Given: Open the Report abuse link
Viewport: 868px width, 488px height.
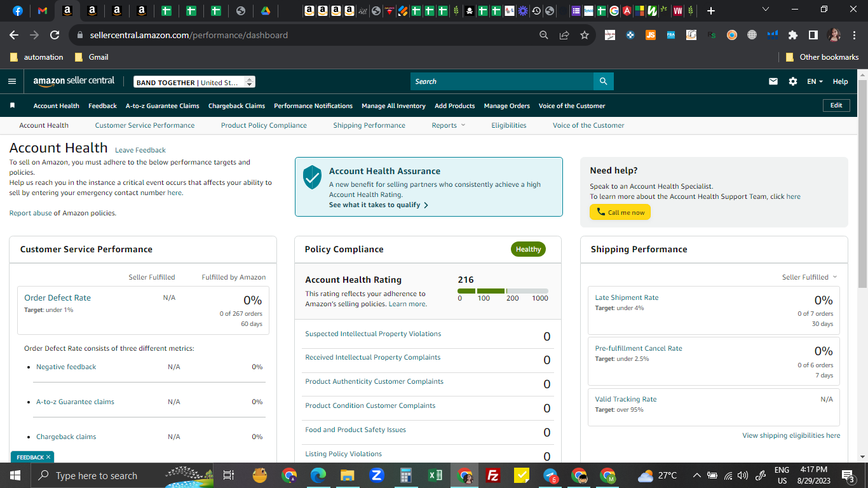Looking at the screenshot, I should 31,213.
